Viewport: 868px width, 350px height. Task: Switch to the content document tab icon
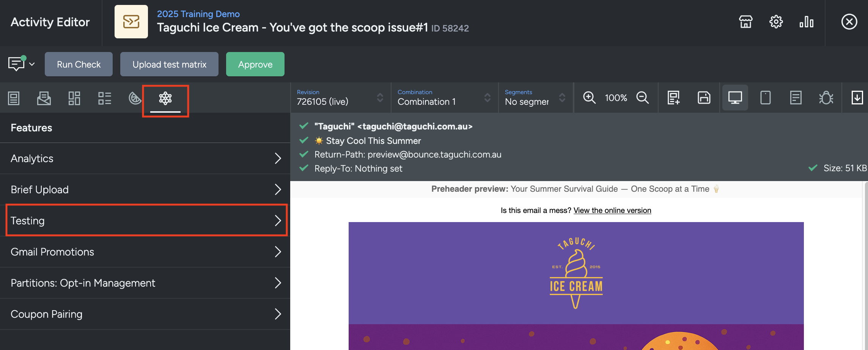click(x=14, y=98)
